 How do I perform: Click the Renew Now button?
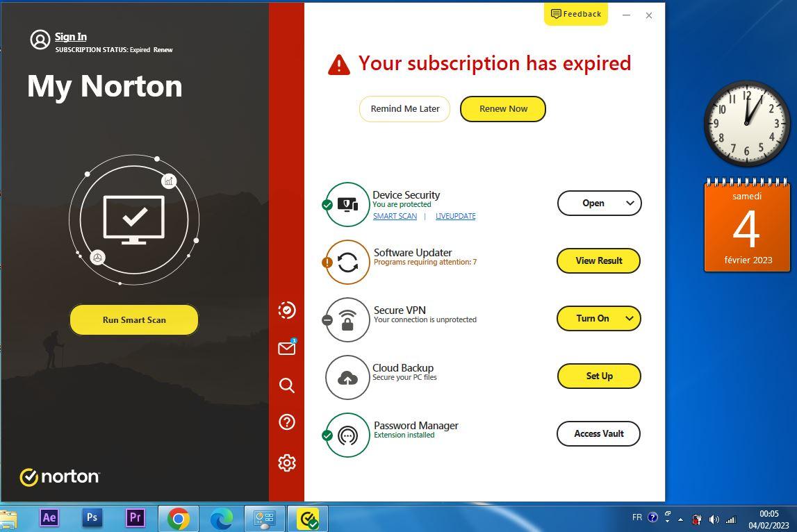[503, 109]
